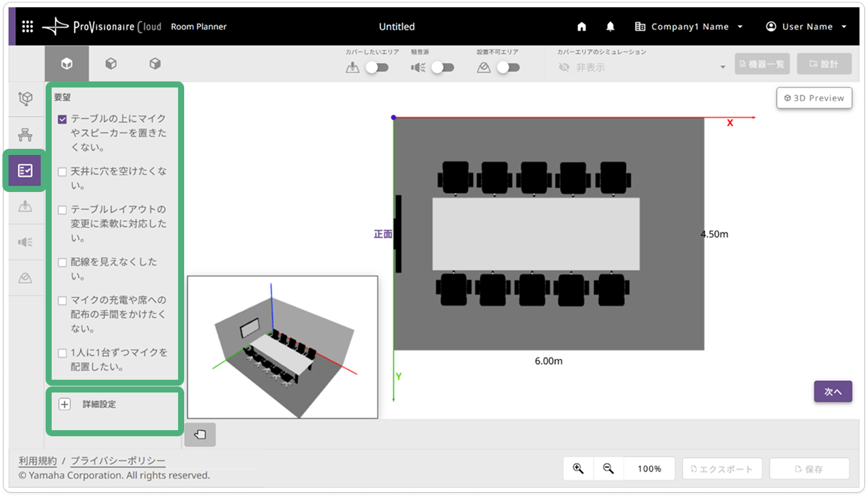The height and width of the screenshot is (497, 868).
Task: Zoom out with magnifier minus icon
Action: coord(608,468)
